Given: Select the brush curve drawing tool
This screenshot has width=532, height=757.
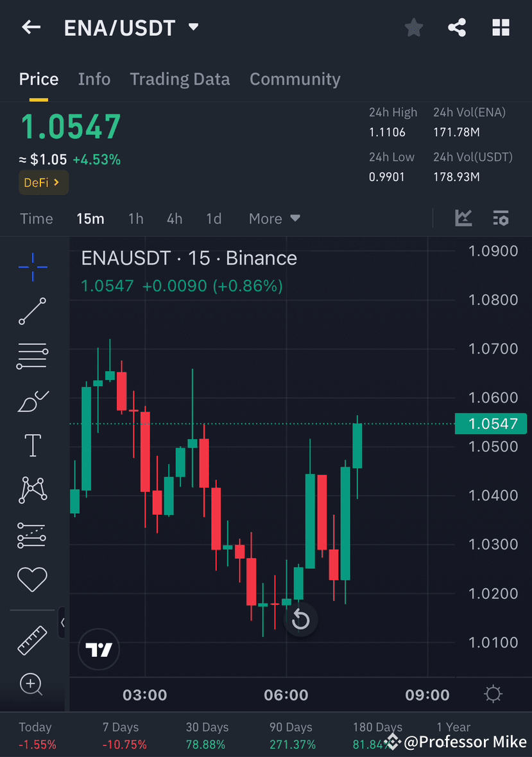Looking at the screenshot, I should click(x=31, y=401).
